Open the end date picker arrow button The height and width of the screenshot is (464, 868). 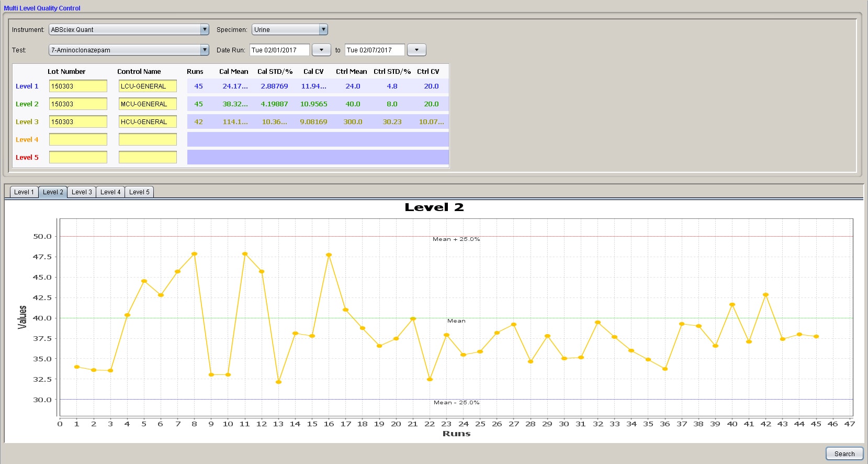point(416,50)
